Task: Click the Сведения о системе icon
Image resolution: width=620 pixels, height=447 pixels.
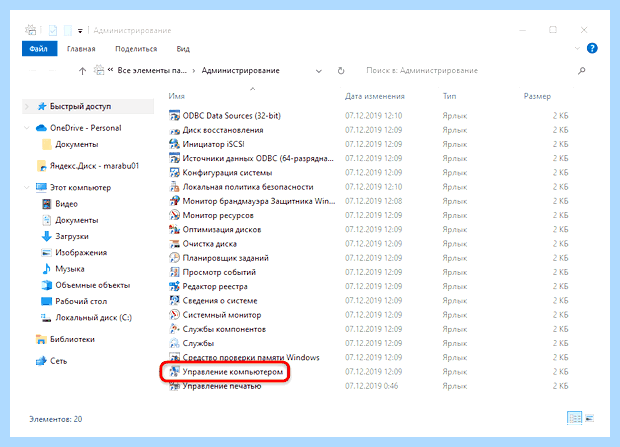Action: 174,301
